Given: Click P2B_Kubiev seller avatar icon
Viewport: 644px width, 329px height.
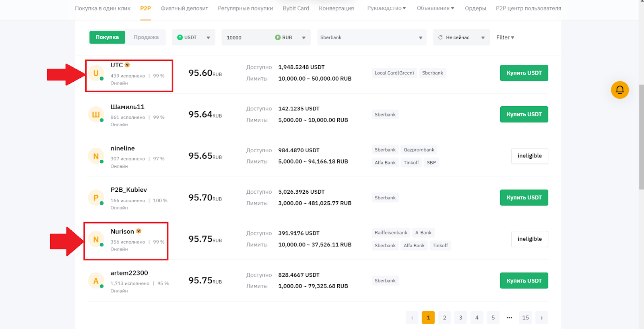Looking at the screenshot, I should click(96, 198).
